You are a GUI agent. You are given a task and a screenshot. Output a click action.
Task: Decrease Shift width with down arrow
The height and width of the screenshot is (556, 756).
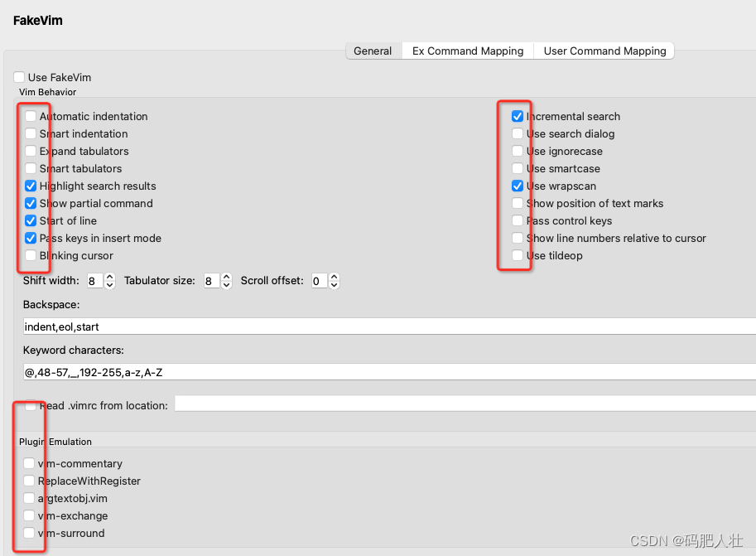[110, 285]
